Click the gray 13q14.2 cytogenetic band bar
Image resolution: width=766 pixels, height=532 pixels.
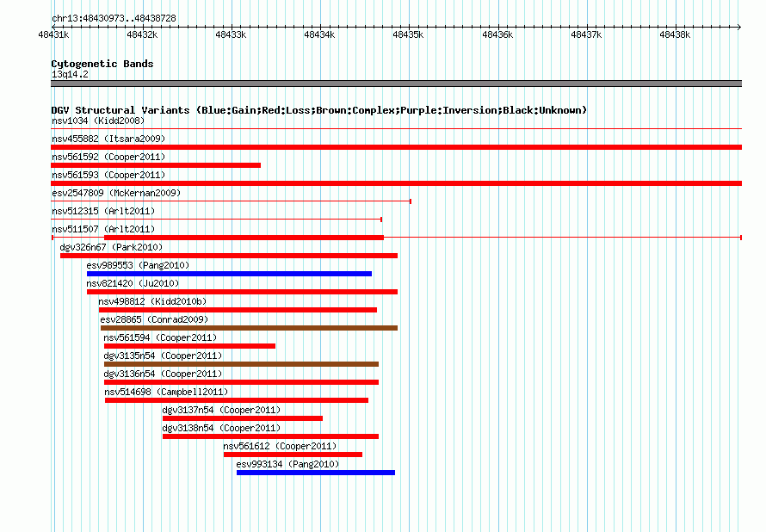[396, 84]
